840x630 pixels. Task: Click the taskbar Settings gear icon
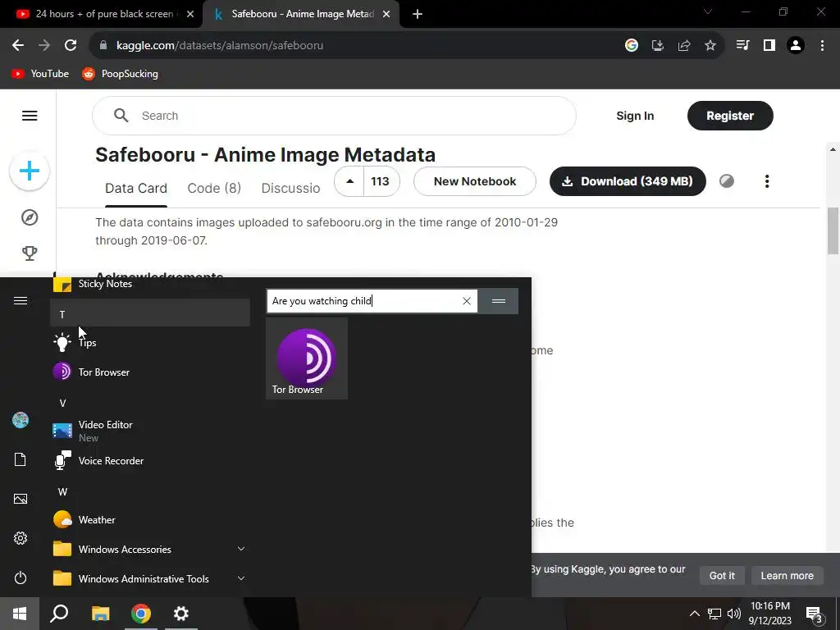[x=181, y=614]
